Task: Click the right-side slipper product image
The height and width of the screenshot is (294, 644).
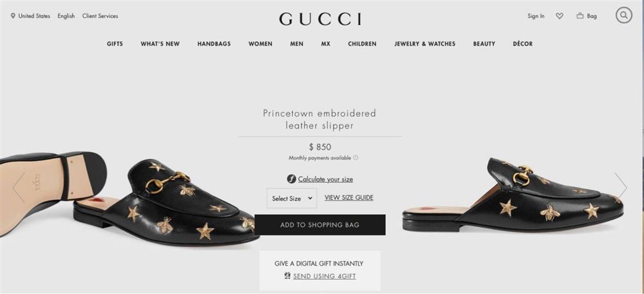Action: (x=513, y=195)
